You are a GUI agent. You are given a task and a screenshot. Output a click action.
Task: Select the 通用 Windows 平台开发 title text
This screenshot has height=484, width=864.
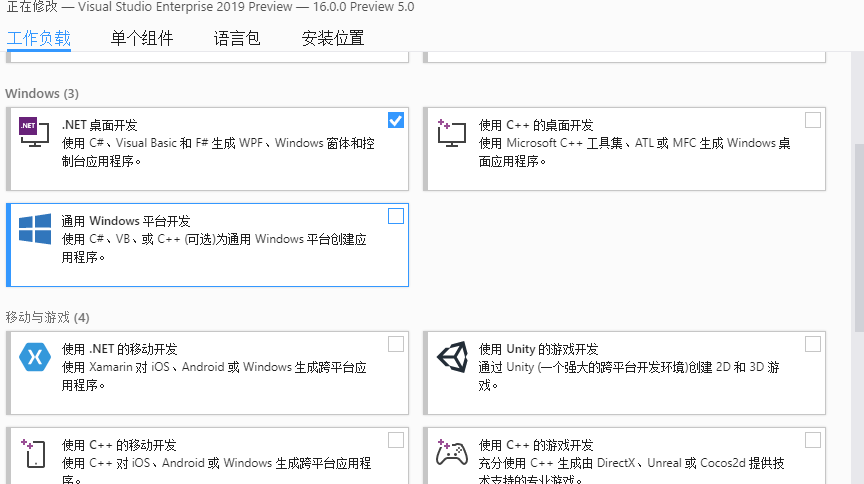point(126,221)
